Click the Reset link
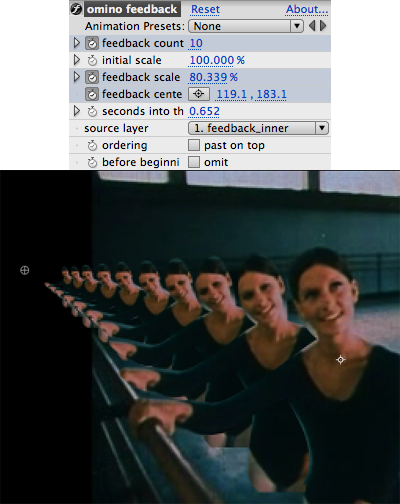This screenshot has width=400, height=504. pyautogui.click(x=205, y=9)
